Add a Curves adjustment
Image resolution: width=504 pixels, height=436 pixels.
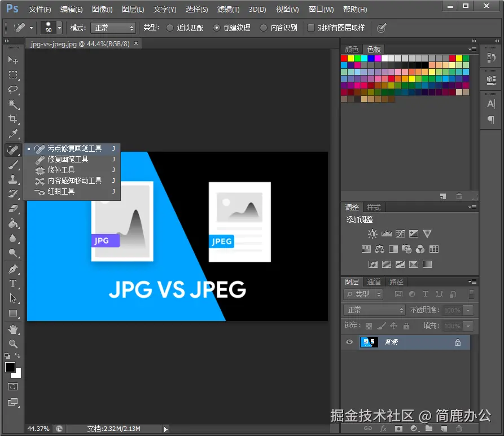click(x=400, y=234)
